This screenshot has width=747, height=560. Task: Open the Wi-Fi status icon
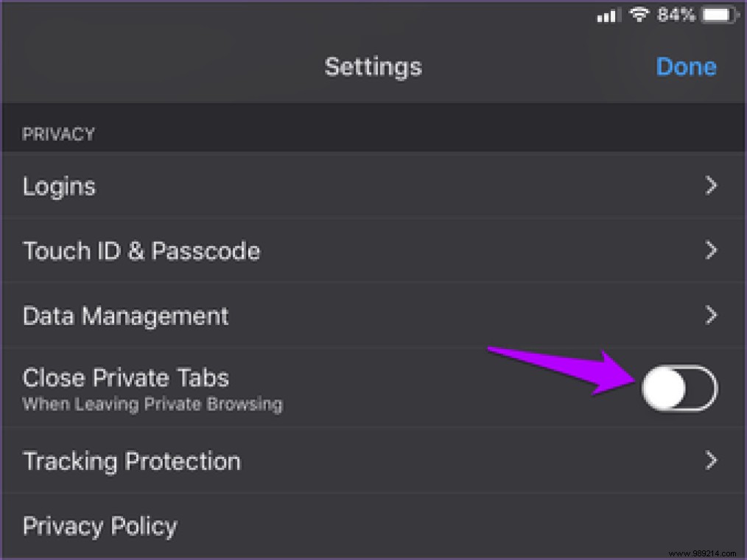(x=638, y=14)
